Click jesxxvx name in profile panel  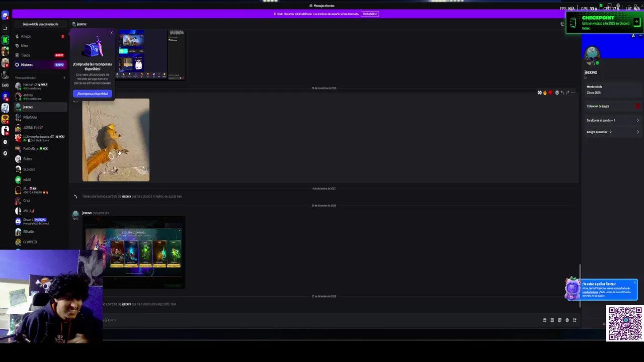pos(591,72)
